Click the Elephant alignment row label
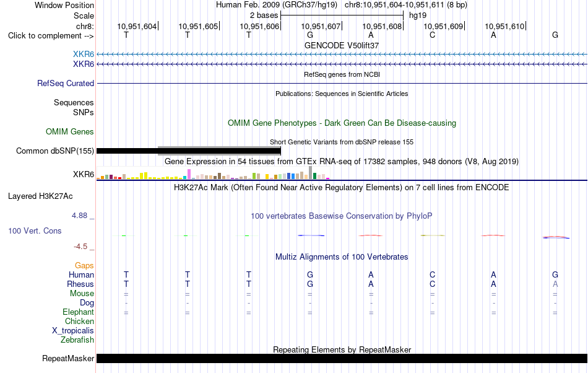The image size is (588, 373). 78,312
